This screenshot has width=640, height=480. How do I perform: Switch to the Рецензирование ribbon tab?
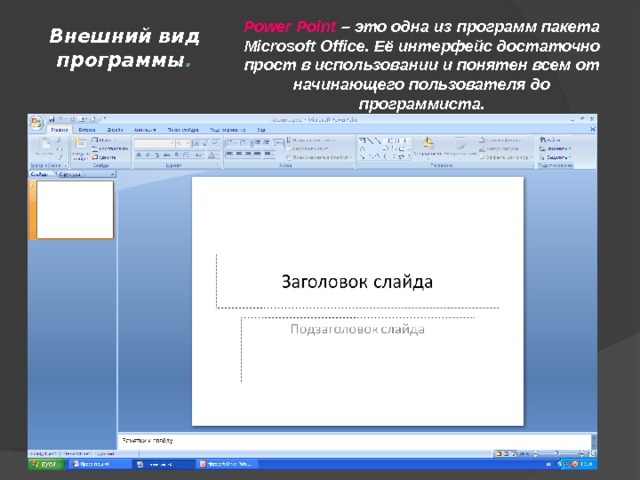[228, 130]
